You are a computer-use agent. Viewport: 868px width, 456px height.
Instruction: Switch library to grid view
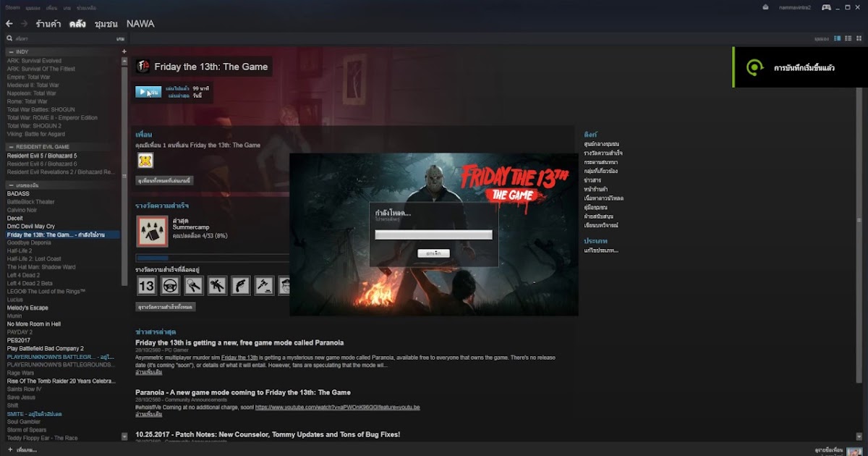coord(858,38)
